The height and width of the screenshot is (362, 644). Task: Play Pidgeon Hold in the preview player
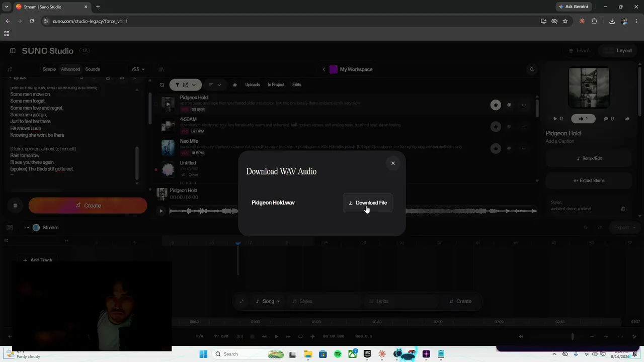161,211
